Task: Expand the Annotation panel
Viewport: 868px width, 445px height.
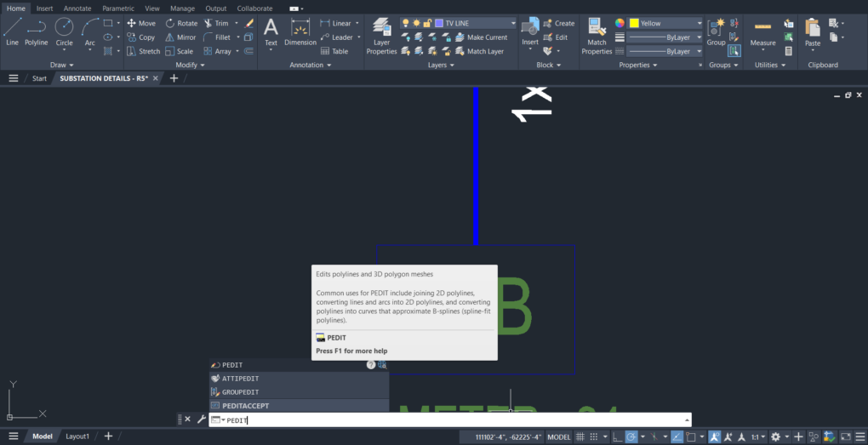Action: (x=310, y=65)
